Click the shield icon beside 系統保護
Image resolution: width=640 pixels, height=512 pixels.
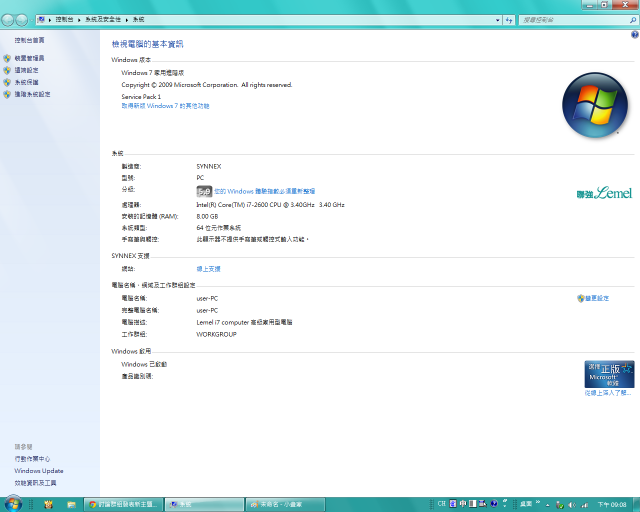coord(7,82)
